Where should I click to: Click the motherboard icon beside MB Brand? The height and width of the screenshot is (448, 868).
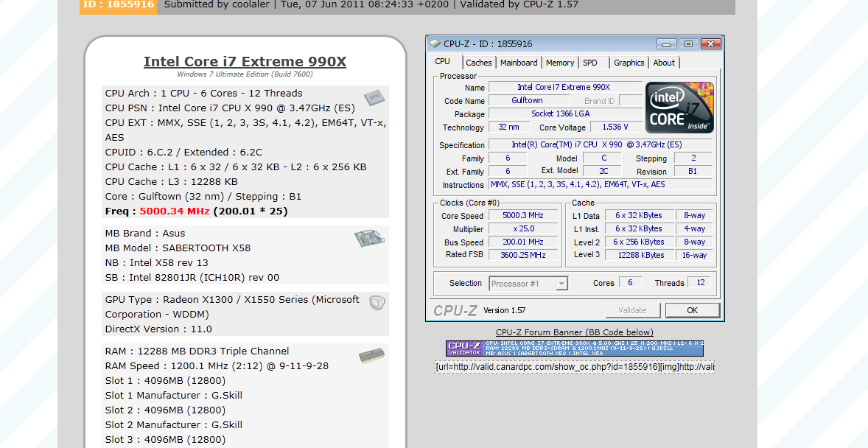pos(369,237)
